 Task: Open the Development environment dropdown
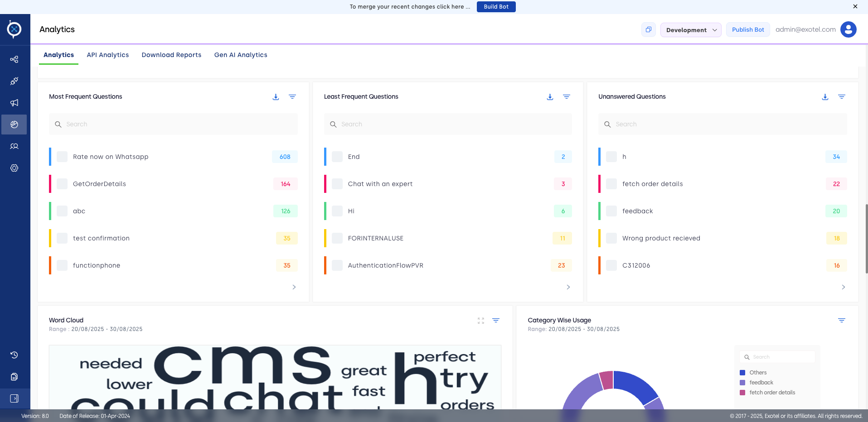[691, 30]
